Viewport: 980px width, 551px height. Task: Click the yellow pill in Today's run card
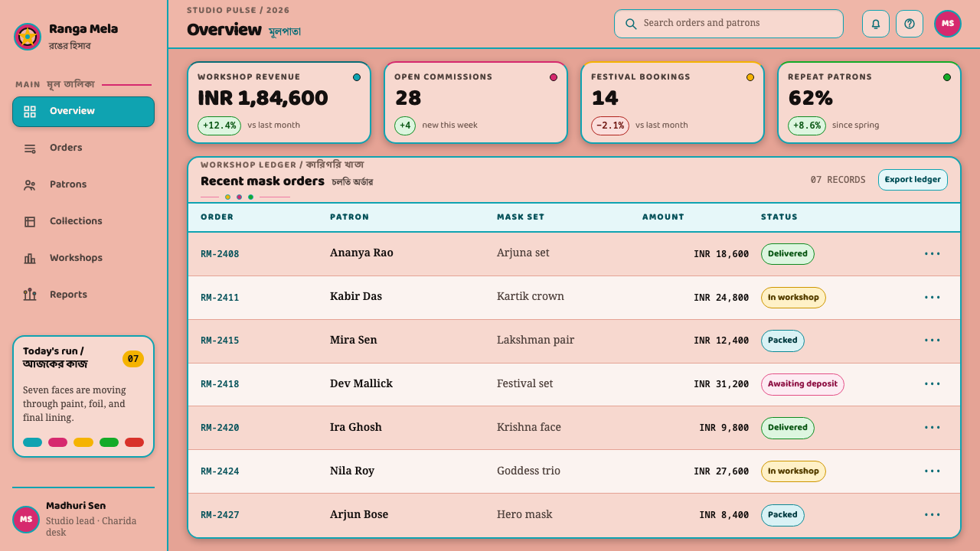pyautogui.click(x=83, y=442)
